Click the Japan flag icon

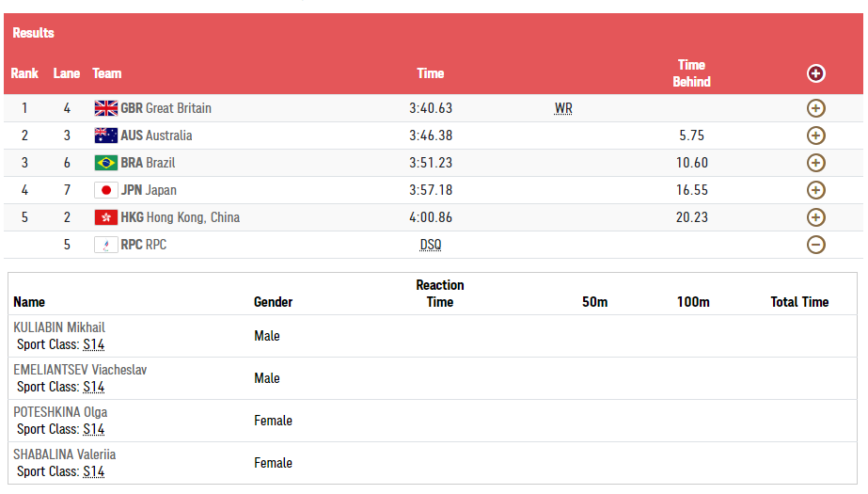106,190
